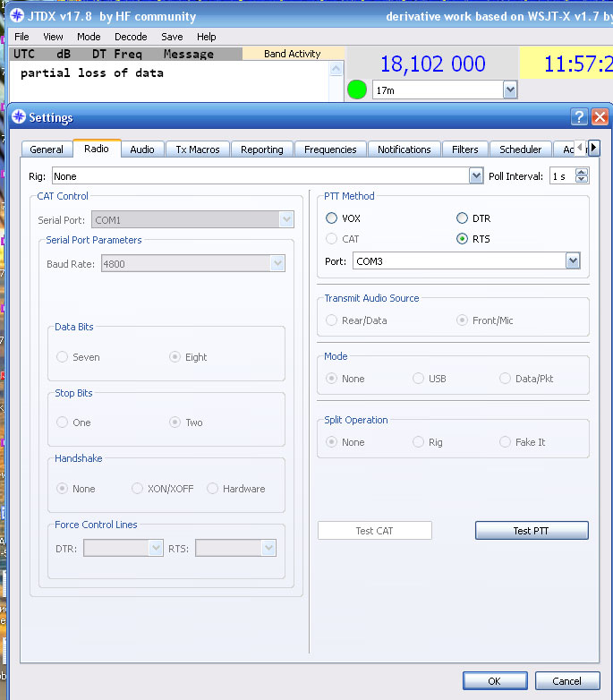Switch to the Audio tab
Viewport: 613px width, 700px height.
point(141,149)
